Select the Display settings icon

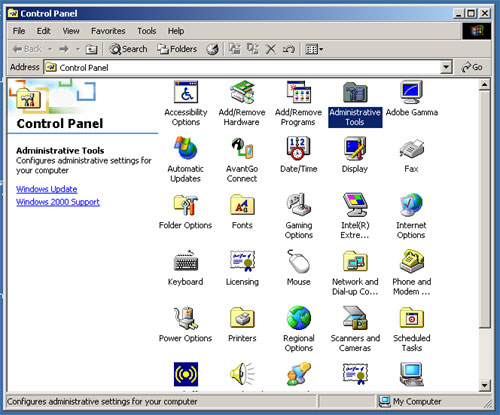(x=355, y=148)
